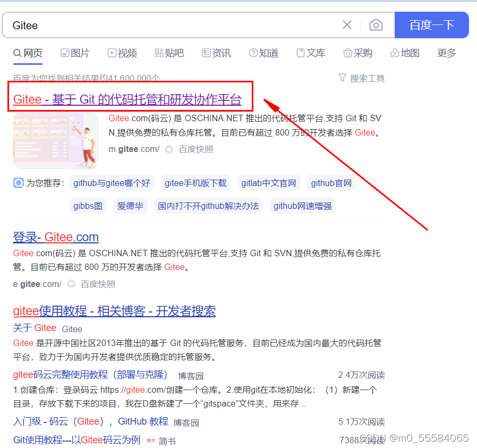Open the 知道 tab
This screenshot has width=477, height=448.
pos(263,53)
